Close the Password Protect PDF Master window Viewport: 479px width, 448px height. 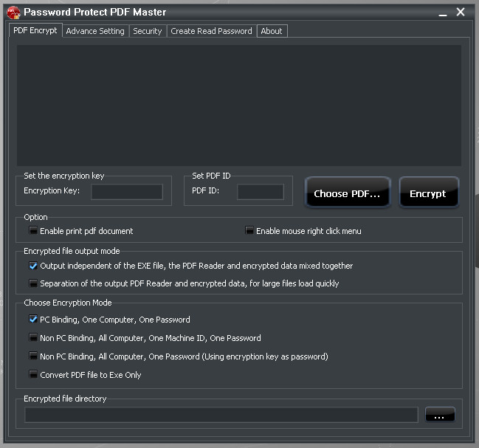pos(461,13)
